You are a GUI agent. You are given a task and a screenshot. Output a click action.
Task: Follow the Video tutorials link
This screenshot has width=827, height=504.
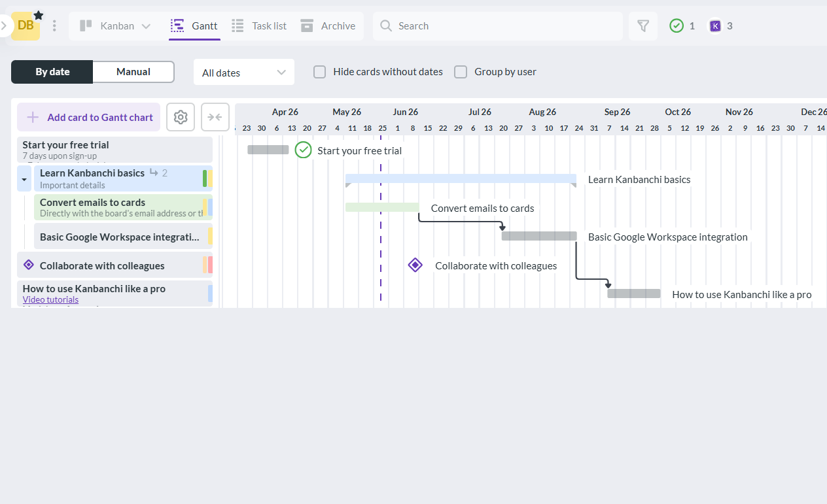(x=50, y=299)
